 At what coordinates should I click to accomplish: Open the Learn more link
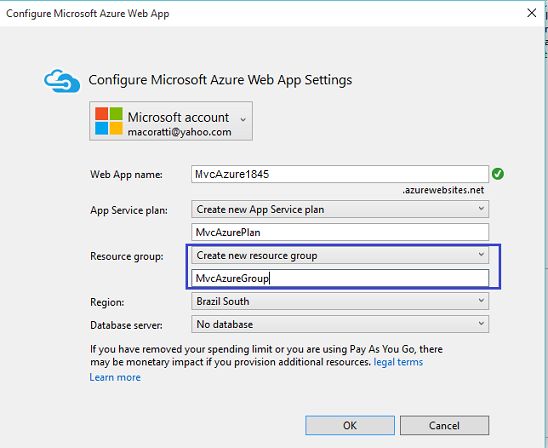point(115,377)
